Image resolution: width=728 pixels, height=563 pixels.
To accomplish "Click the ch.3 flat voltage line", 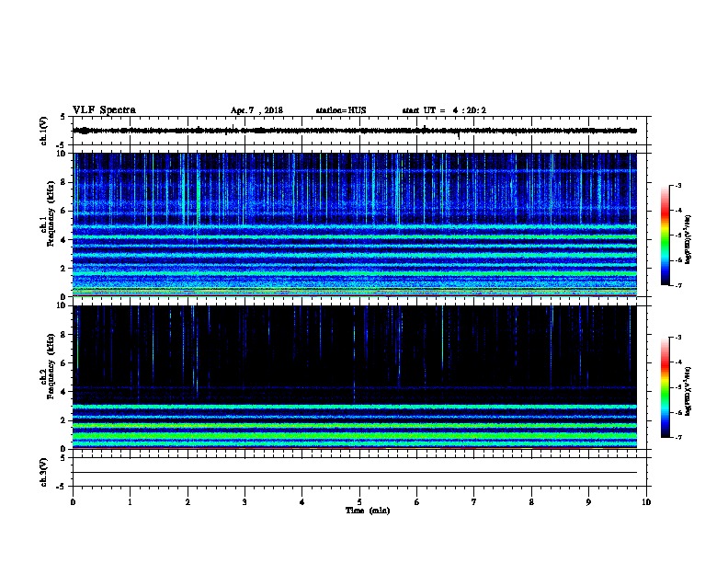I will [355, 473].
